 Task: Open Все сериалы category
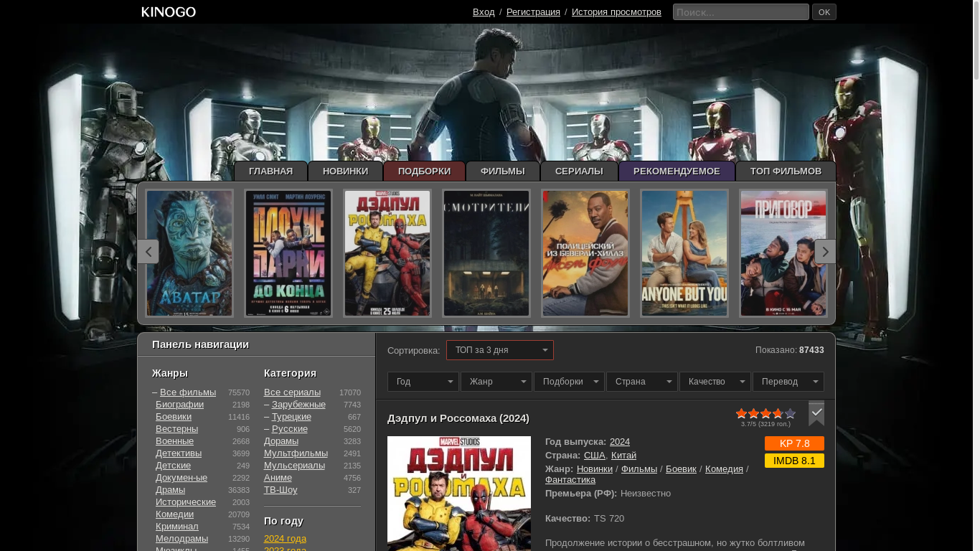[292, 392]
